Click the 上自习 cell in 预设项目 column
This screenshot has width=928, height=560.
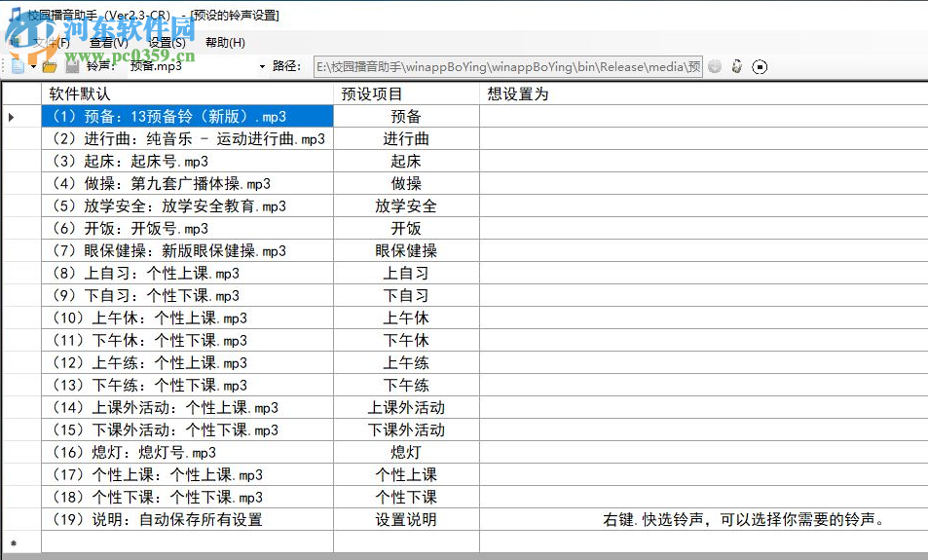coord(407,273)
